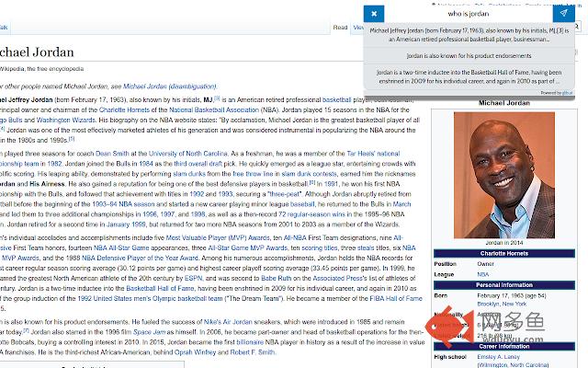
Task: Follow the third overall draft link
Action: (198, 164)
